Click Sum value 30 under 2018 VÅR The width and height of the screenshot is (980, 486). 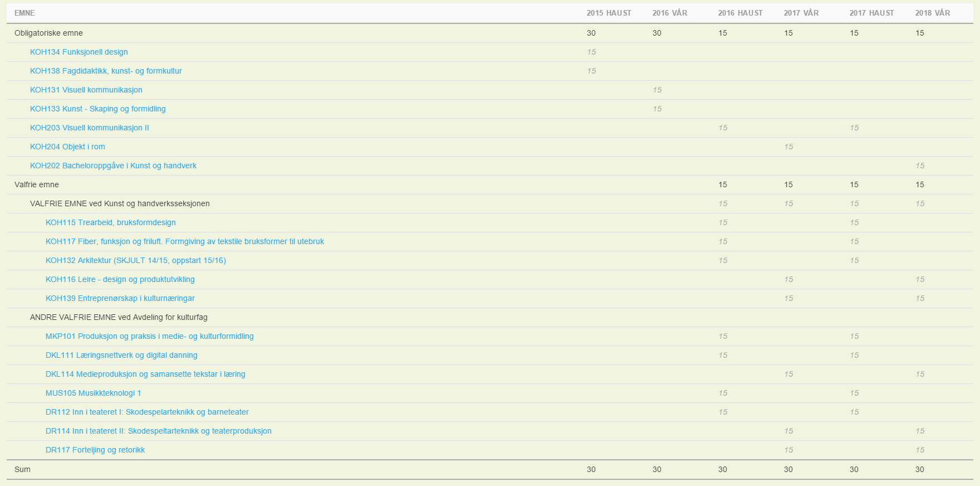point(920,469)
